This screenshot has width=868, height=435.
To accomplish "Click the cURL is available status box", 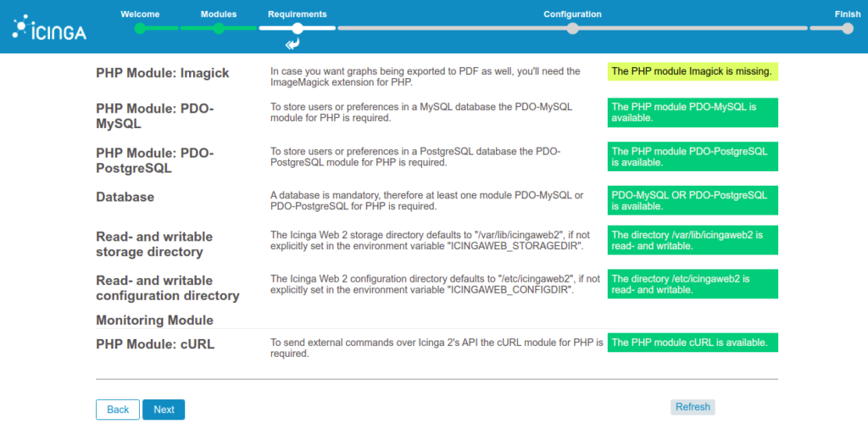I will pos(693,343).
